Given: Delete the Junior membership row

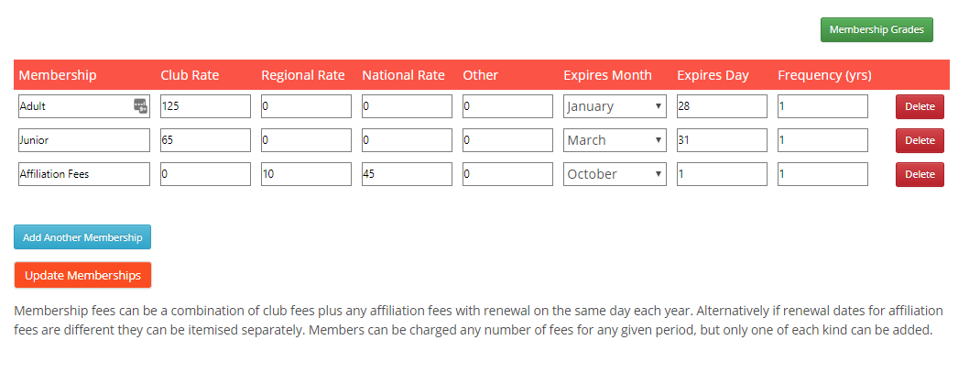Looking at the screenshot, I should coord(920,140).
